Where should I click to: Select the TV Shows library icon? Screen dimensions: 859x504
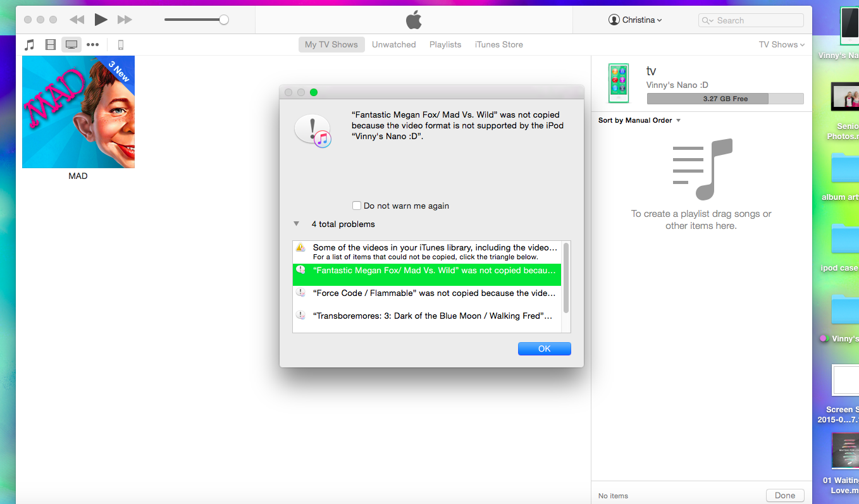[x=71, y=44]
